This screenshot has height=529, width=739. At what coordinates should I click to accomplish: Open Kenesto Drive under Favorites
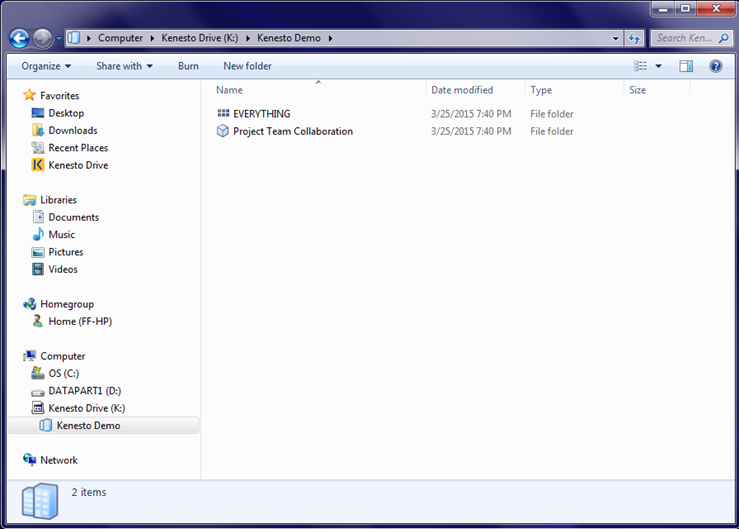point(78,165)
